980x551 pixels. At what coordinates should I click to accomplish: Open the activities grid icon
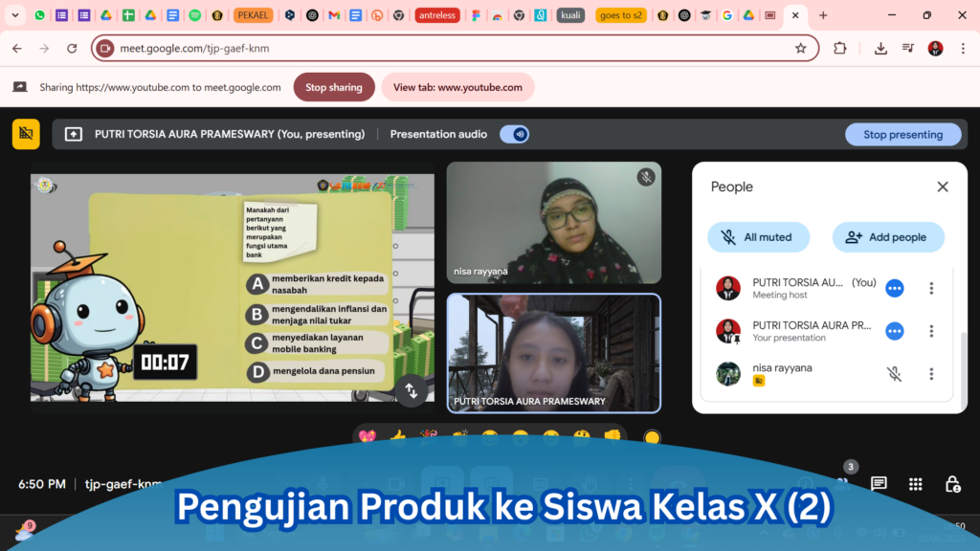tap(916, 484)
